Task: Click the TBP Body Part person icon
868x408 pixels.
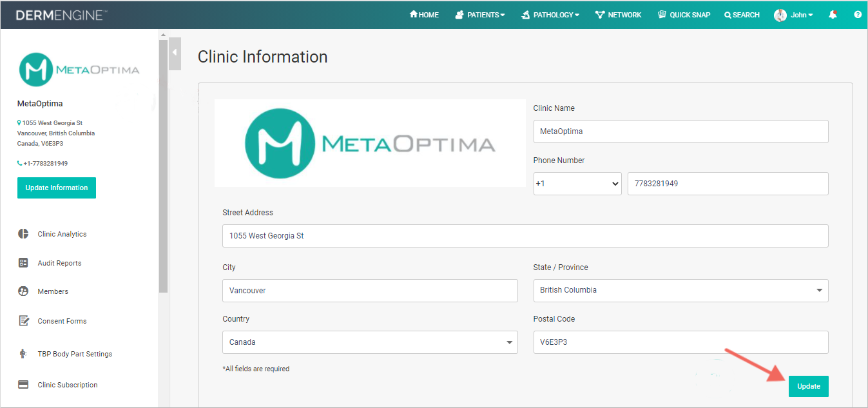Action: (23, 353)
